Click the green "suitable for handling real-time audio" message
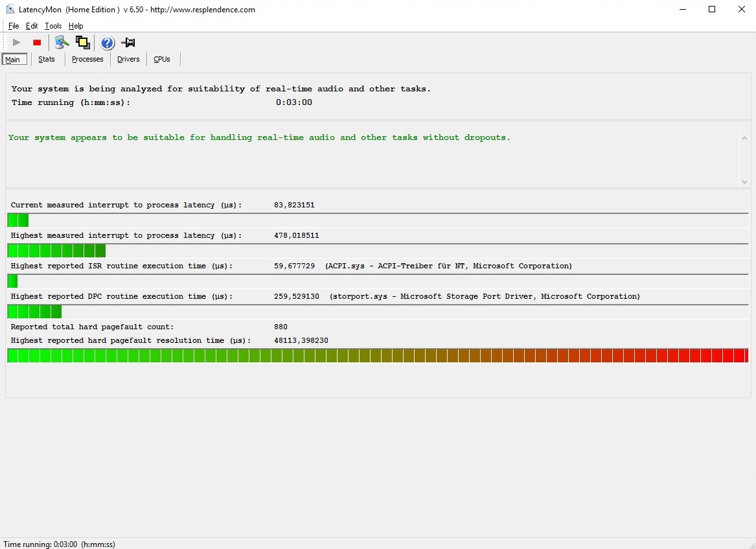This screenshot has width=756, height=549. coord(259,137)
